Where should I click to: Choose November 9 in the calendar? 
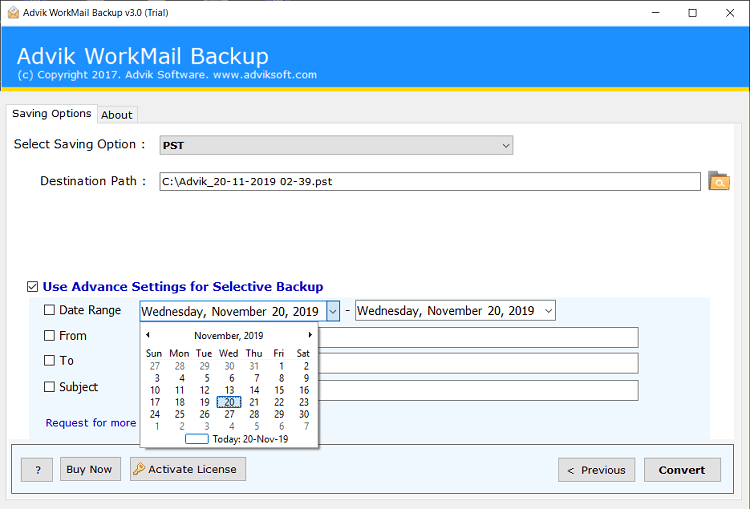306,378
